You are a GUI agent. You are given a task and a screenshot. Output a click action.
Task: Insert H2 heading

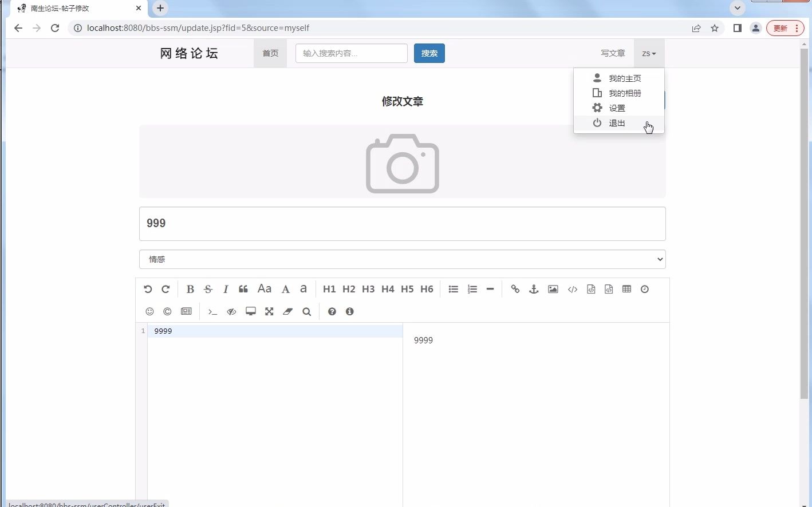pyautogui.click(x=349, y=290)
